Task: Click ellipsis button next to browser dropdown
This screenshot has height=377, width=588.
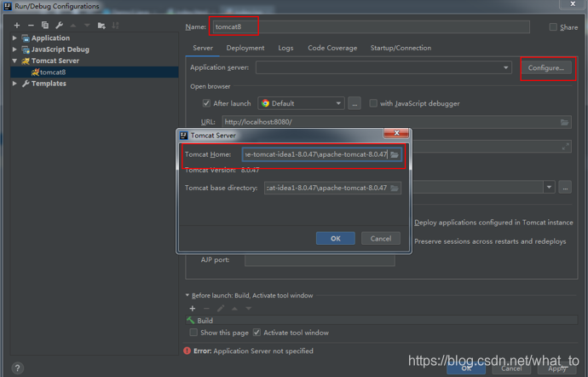Action: tap(355, 103)
